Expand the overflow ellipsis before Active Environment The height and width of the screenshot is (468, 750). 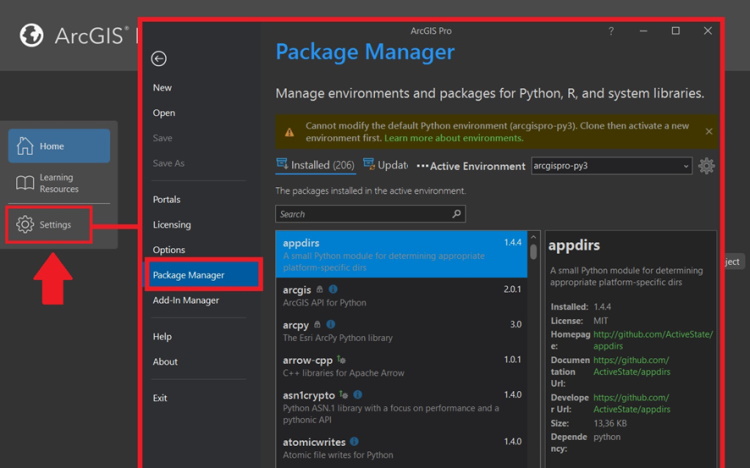coord(422,166)
